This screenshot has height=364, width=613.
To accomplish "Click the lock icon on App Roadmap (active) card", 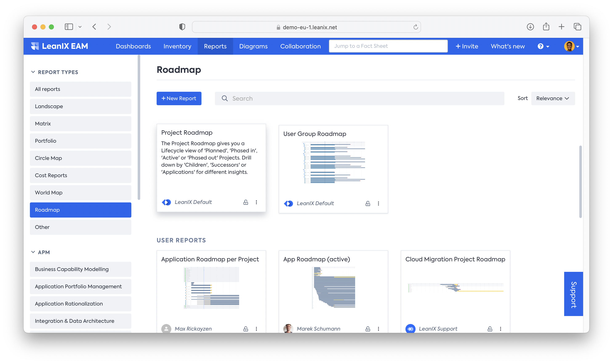I will (368, 329).
